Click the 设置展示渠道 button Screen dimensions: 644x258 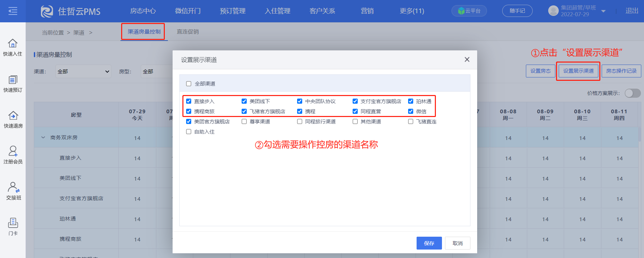pos(578,71)
